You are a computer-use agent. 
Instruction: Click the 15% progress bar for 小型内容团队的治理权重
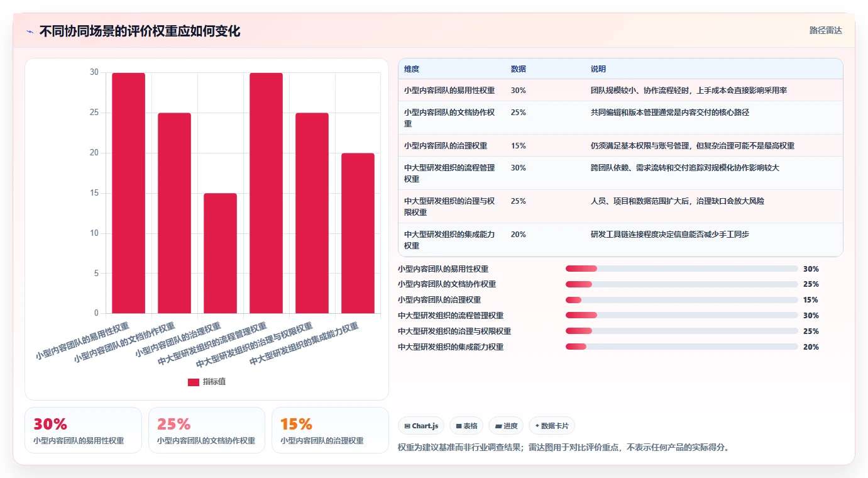(682, 300)
